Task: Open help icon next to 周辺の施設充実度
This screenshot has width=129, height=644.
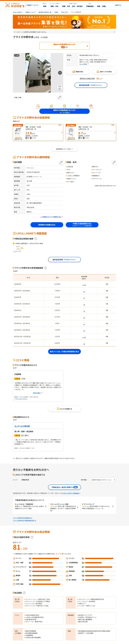Action: point(32,537)
